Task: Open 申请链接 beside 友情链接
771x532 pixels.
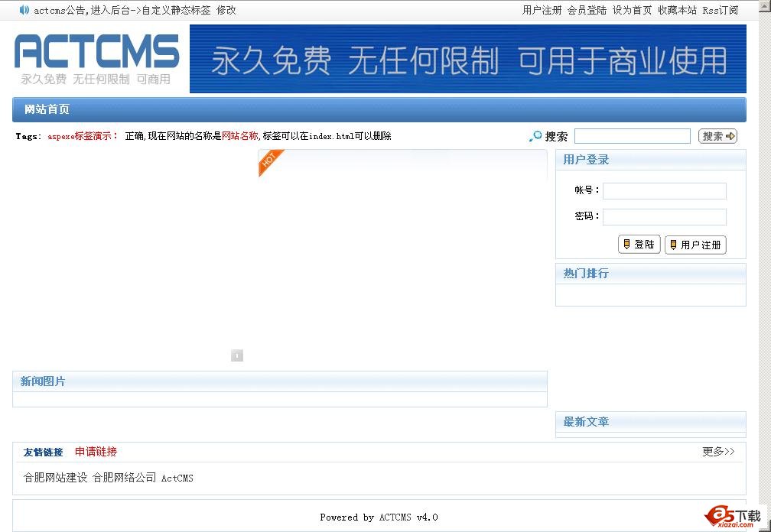Action: (95, 452)
